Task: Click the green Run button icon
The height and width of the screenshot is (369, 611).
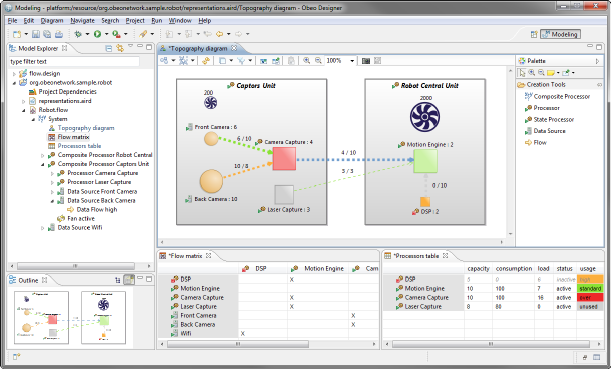Action: pyautogui.click(x=97, y=34)
